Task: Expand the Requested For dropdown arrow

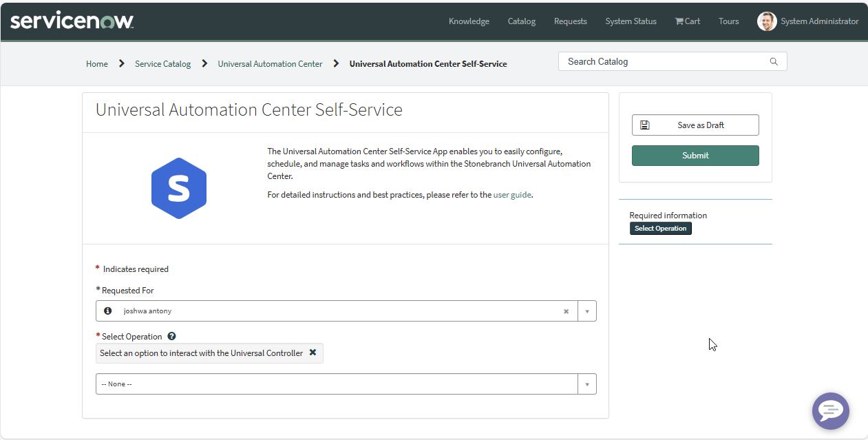Action: (x=587, y=311)
